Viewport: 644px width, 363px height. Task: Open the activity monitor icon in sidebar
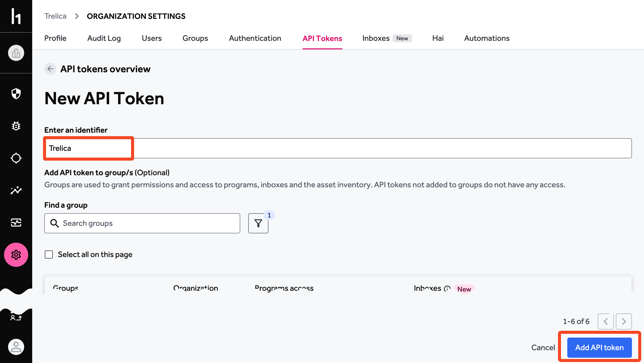[16, 223]
